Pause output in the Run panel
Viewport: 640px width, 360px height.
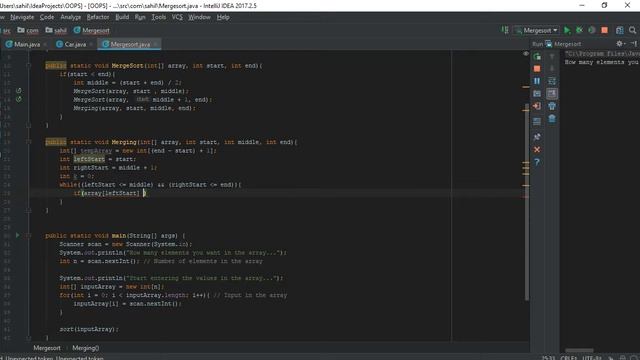[x=537, y=81]
